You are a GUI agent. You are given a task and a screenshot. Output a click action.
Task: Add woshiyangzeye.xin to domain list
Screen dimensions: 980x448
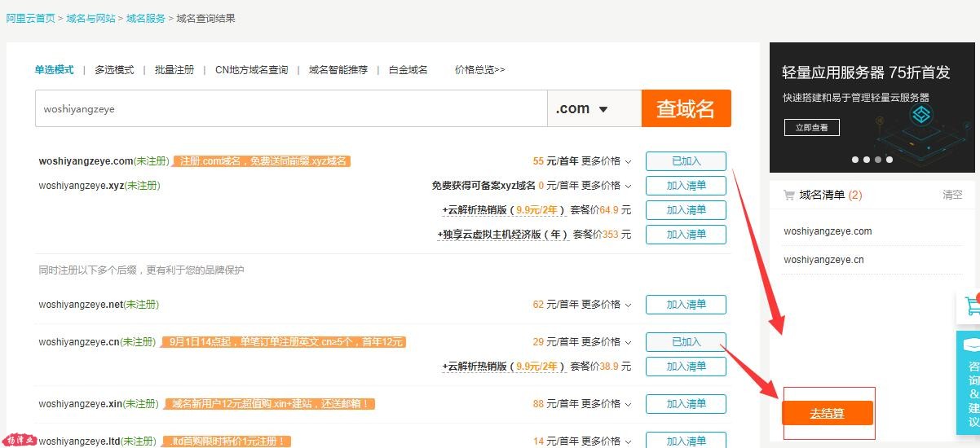tap(686, 404)
